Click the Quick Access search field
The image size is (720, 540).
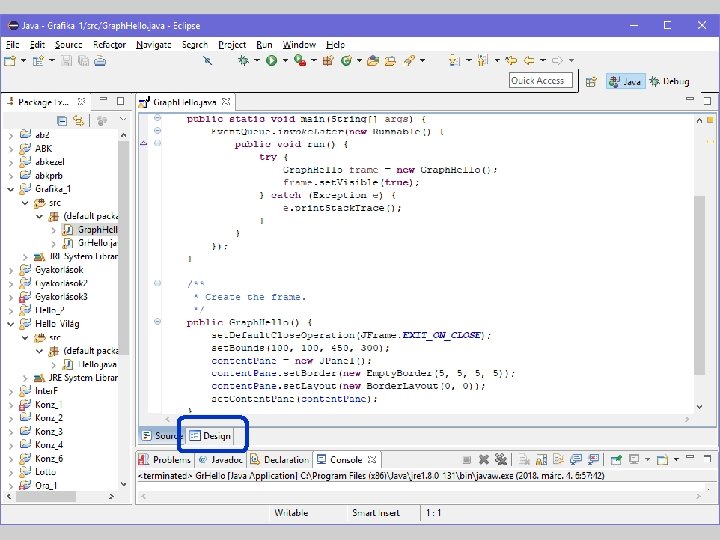540,80
